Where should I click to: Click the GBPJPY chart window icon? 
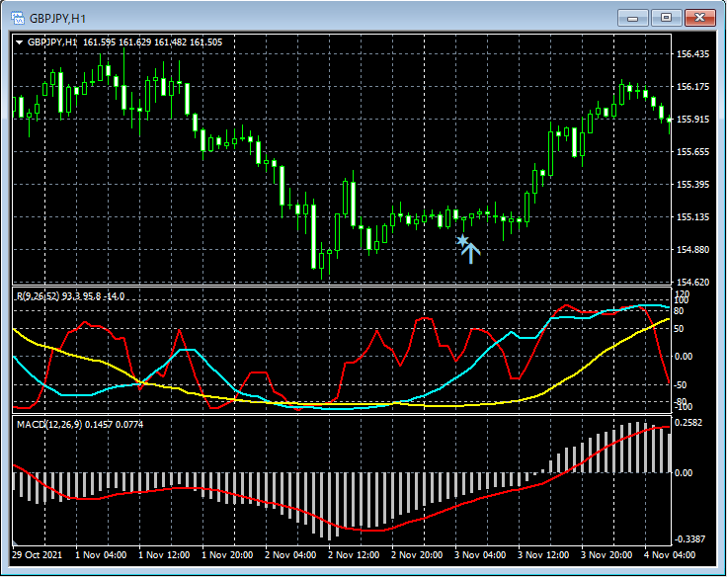pyautogui.click(x=18, y=17)
